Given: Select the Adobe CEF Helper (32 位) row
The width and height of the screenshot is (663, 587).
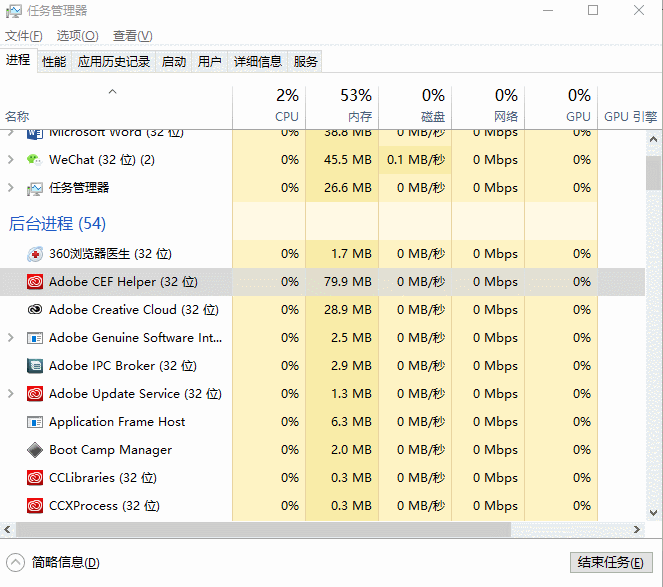Looking at the screenshot, I should tap(322, 282).
